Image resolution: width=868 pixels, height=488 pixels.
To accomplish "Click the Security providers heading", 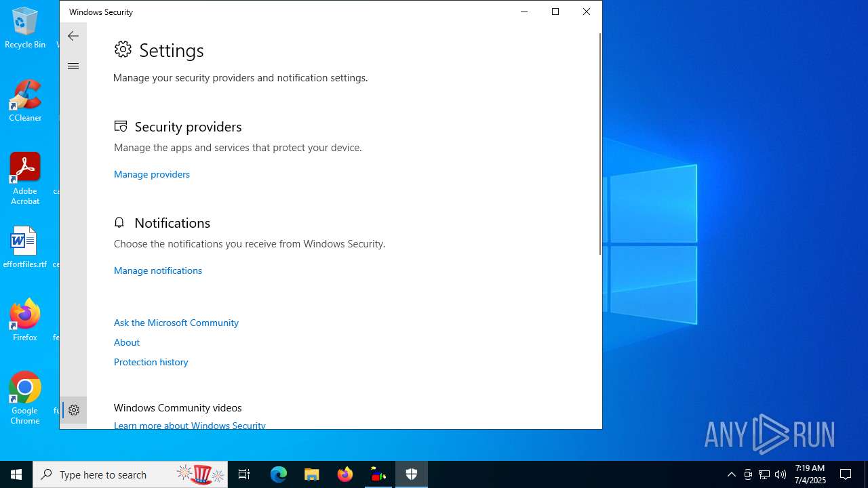I will click(x=188, y=127).
